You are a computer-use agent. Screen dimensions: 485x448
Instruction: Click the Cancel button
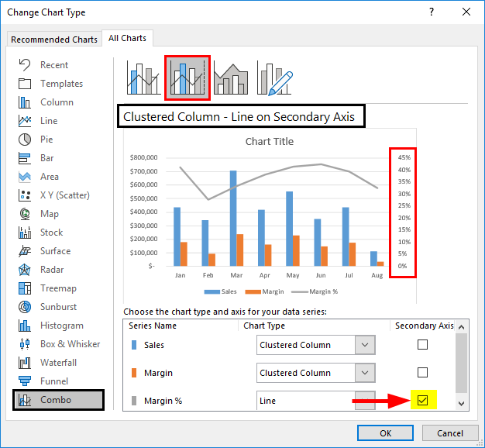(x=450, y=432)
